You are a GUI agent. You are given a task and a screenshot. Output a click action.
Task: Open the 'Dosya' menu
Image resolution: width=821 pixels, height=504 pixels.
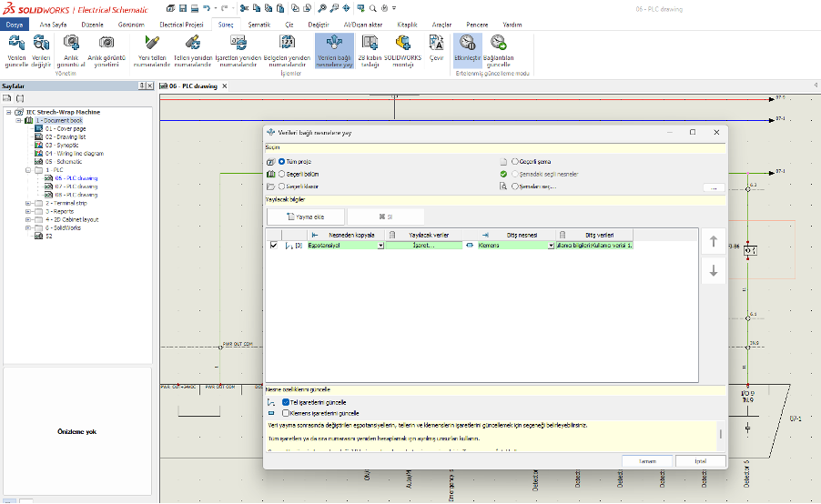[x=15, y=25]
